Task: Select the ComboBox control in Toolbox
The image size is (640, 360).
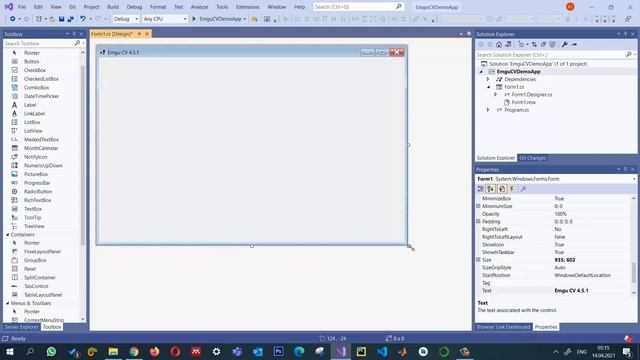Action: pyautogui.click(x=36, y=88)
